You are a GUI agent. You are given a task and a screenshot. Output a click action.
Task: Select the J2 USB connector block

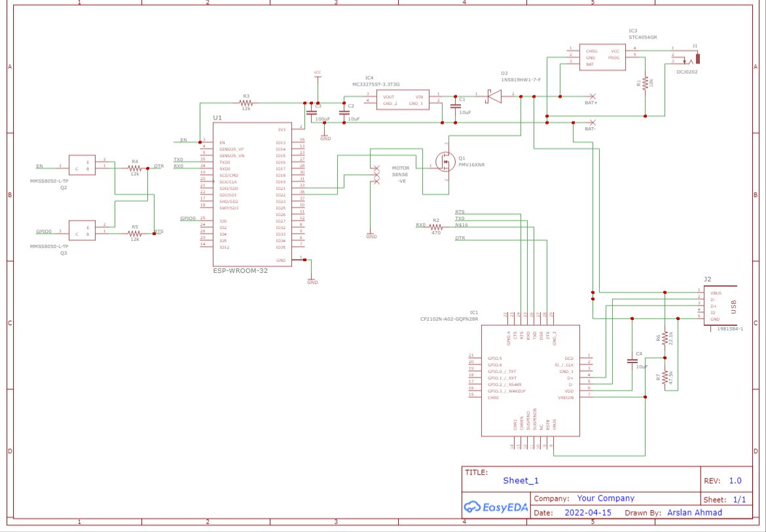pos(721,306)
